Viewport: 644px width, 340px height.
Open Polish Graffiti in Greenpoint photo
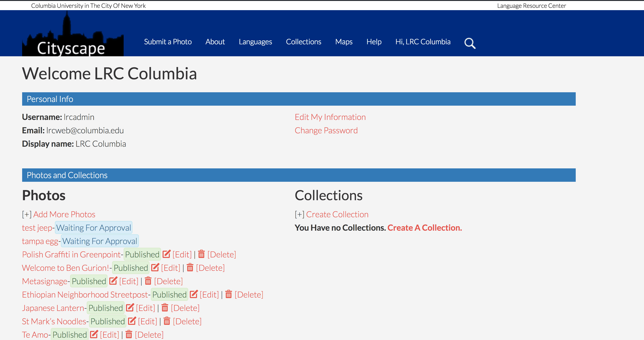[71, 254]
